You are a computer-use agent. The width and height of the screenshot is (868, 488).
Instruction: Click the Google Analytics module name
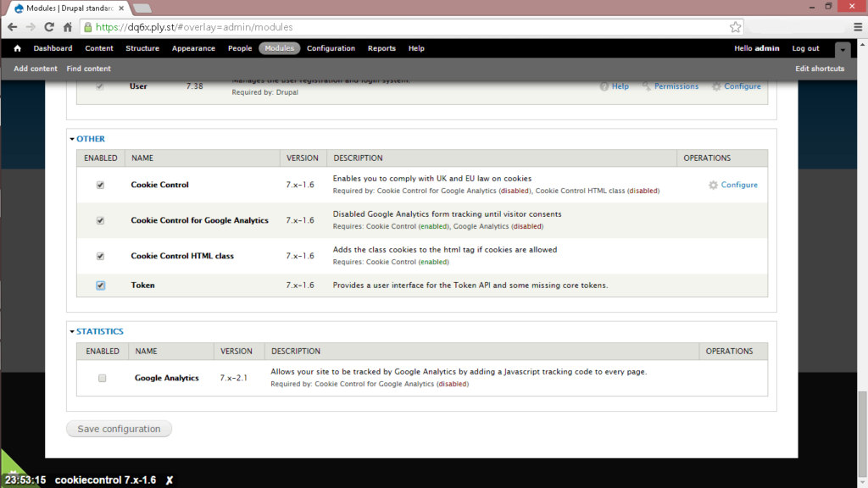167,378
